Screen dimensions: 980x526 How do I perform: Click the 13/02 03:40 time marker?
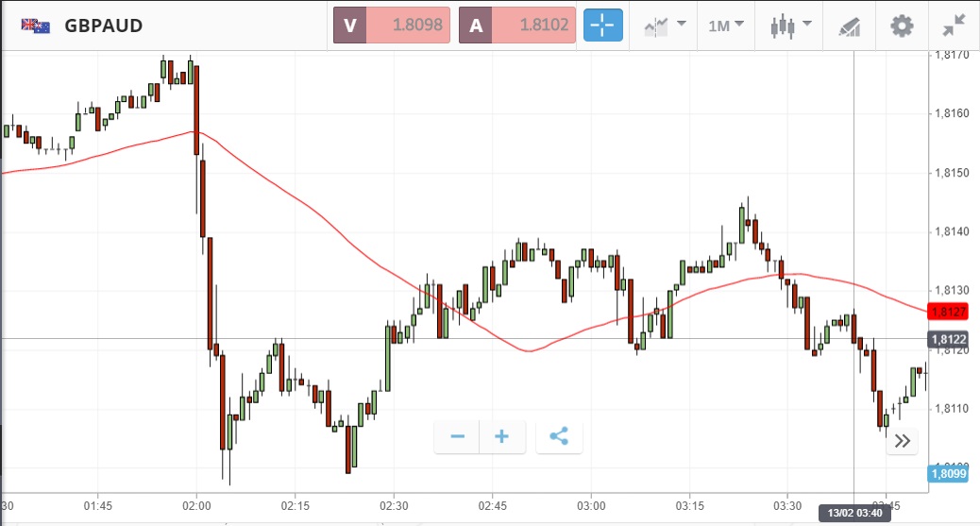[854, 512]
